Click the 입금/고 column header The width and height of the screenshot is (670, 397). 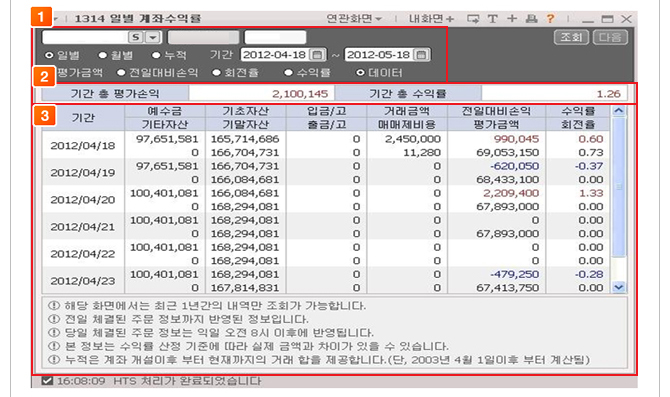(x=326, y=111)
